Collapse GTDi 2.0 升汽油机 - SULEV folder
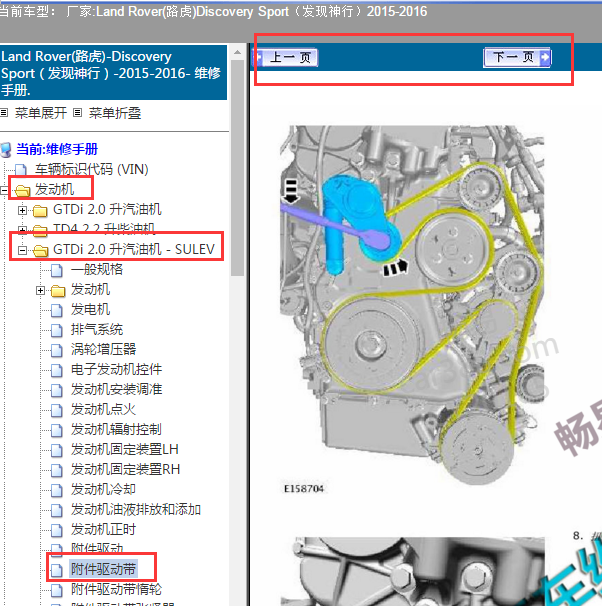Image resolution: width=602 pixels, height=606 pixels. pyautogui.click(x=22, y=250)
